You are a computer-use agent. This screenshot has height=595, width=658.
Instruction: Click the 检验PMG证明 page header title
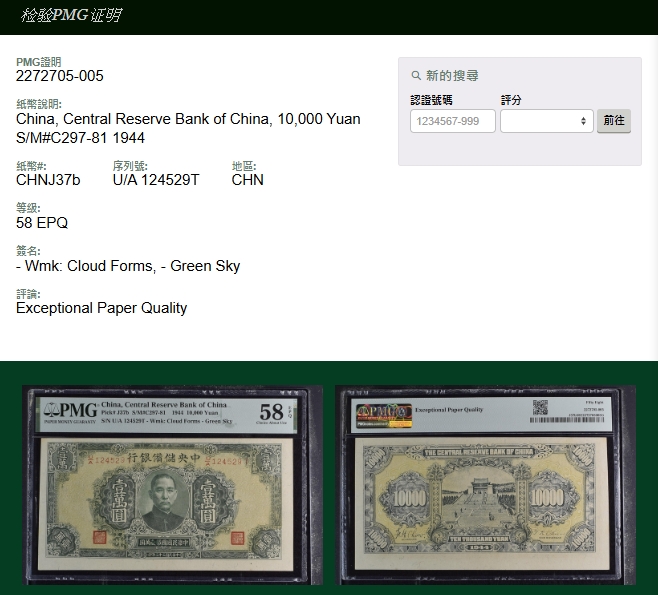tap(71, 16)
